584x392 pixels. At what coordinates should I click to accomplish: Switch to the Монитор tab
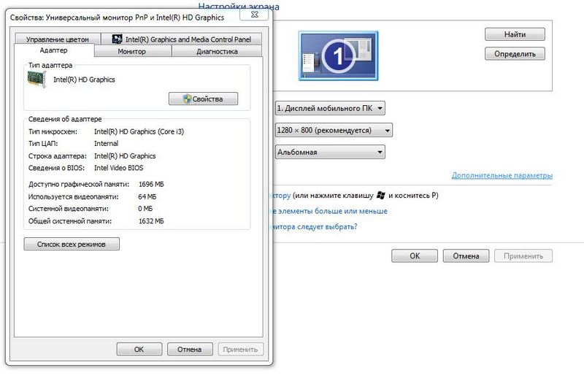(x=132, y=52)
